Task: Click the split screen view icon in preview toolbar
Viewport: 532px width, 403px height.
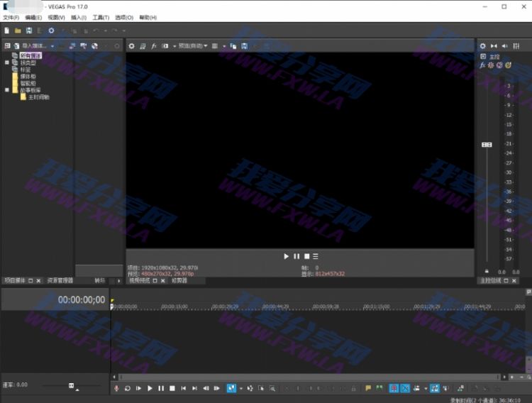Action: [165, 46]
